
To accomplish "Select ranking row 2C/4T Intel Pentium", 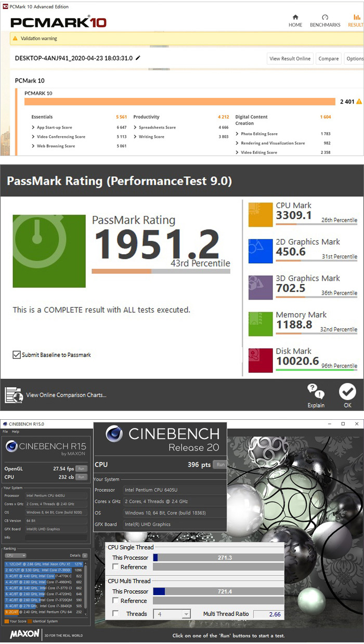I will click(43, 612).
